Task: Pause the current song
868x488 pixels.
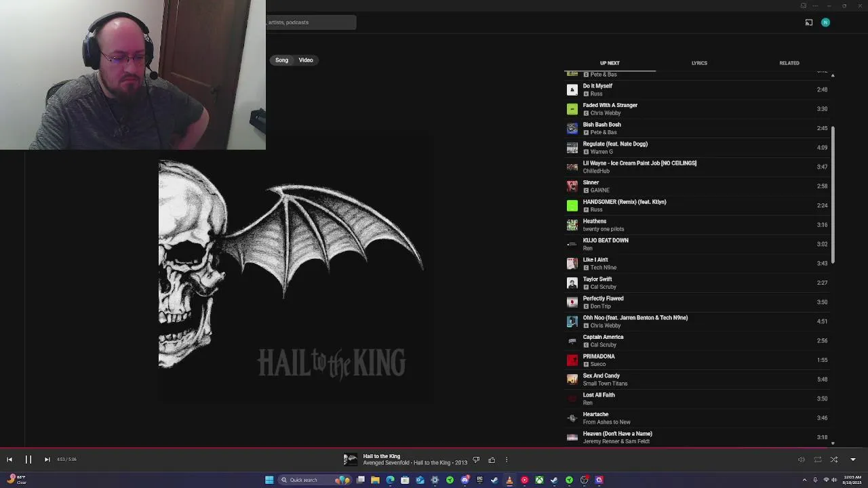Action: click(28, 460)
